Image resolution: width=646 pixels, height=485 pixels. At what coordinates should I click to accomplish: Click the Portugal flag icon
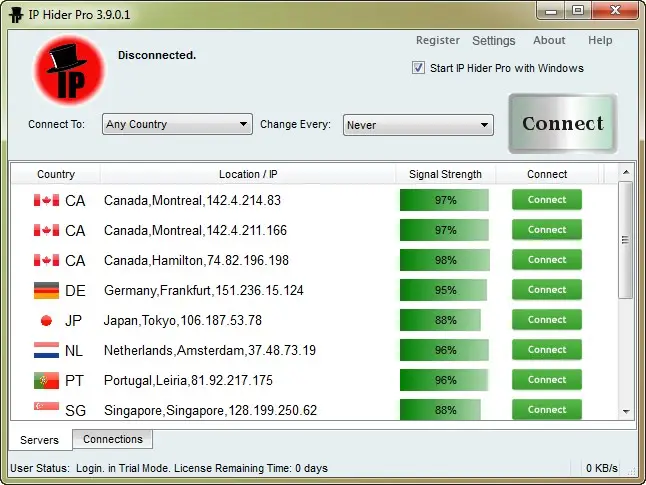tap(46, 380)
